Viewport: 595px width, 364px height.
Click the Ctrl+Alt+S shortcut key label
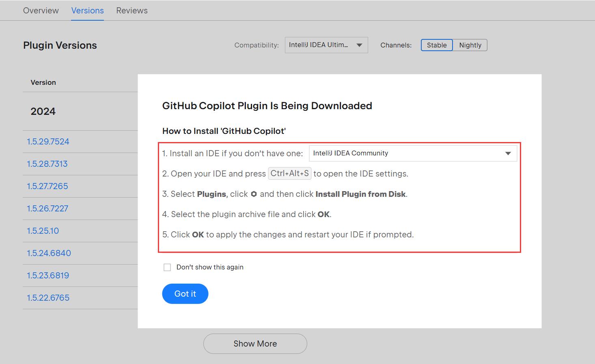pyautogui.click(x=289, y=173)
